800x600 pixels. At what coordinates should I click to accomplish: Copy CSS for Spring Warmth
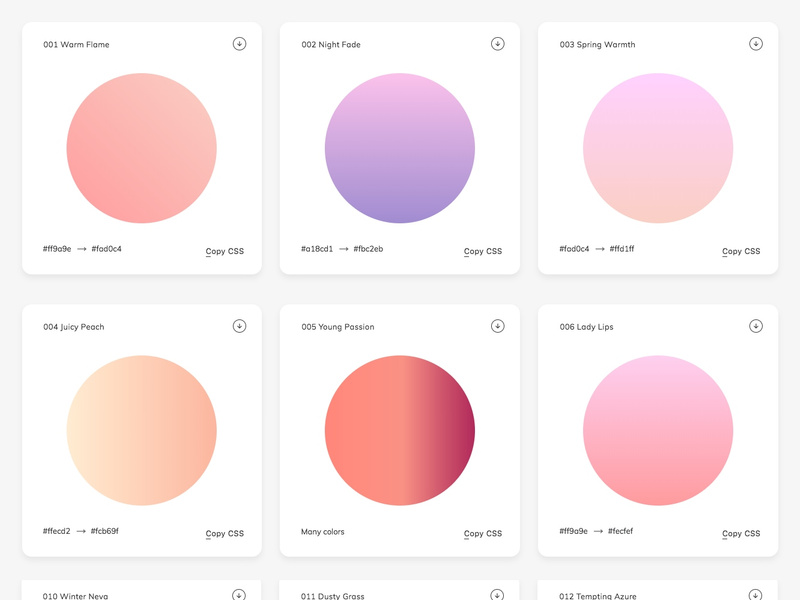[741, 251]
